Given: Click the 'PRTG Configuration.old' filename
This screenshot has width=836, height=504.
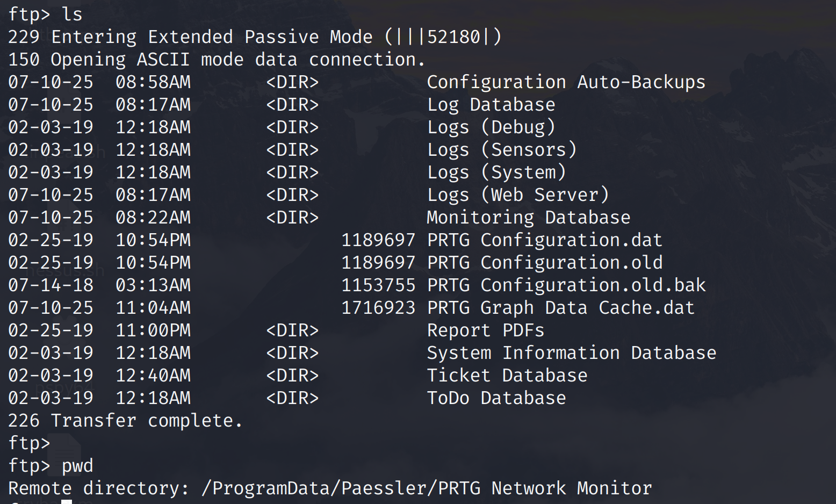Looking at the screenshot, I should [545, 263].
